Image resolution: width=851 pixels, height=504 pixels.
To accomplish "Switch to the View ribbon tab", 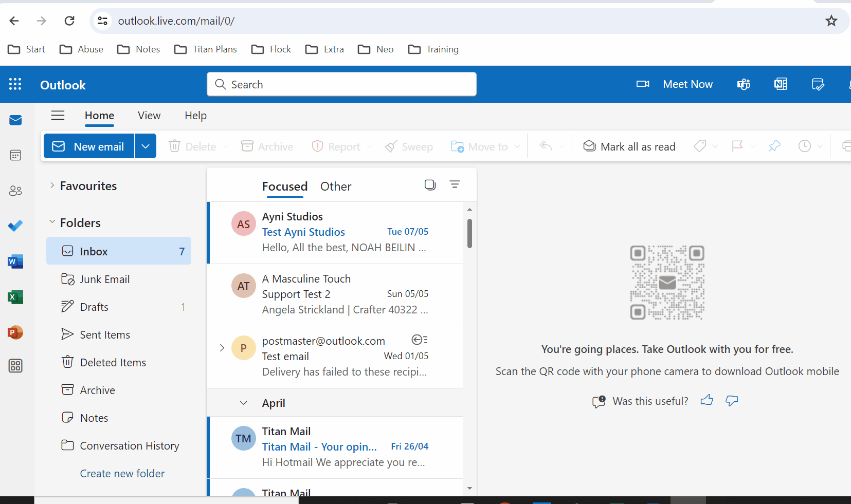I will (x=149, y=116).
